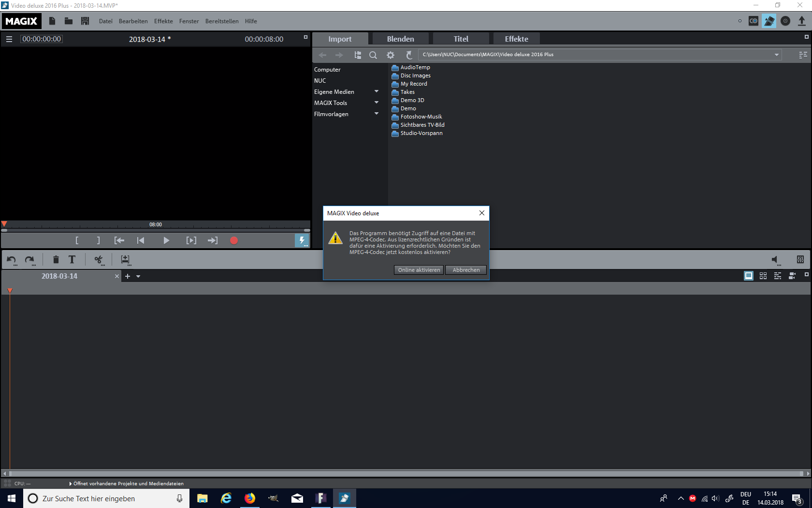Expand the Eigene Medien list
Screen dimensions: 812x508
[x=377, y=91]
